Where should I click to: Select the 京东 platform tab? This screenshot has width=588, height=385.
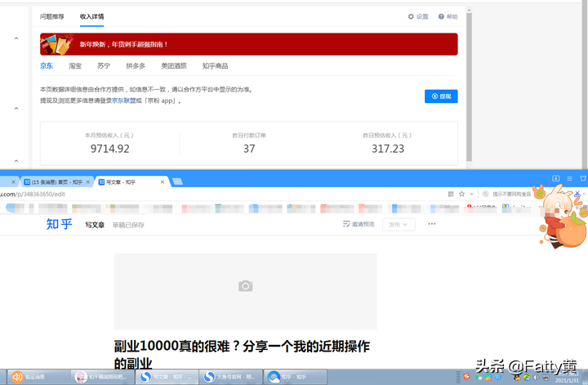coord(47,65)
